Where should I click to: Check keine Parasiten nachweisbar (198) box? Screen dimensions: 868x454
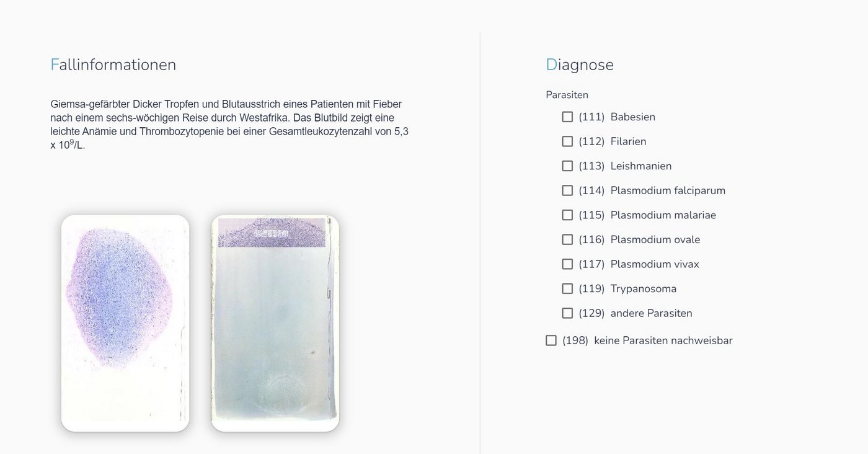click(x=551, y=340)
